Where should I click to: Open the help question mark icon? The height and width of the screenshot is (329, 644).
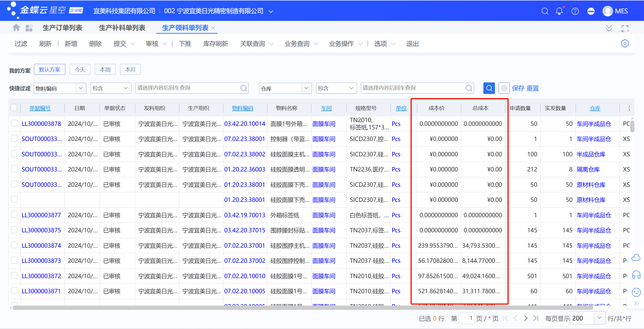click(x=575, y=11)
